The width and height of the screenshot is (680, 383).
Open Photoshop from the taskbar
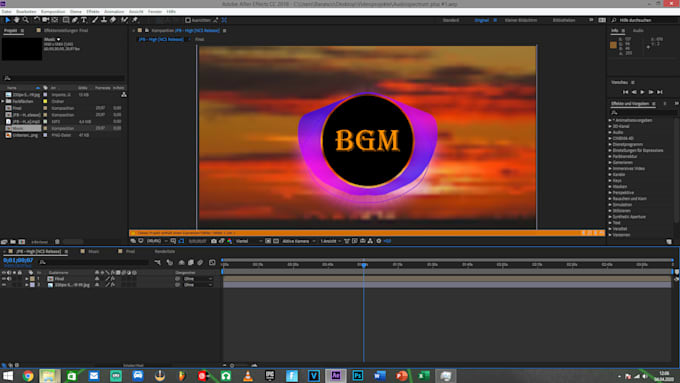pos(358,376)
